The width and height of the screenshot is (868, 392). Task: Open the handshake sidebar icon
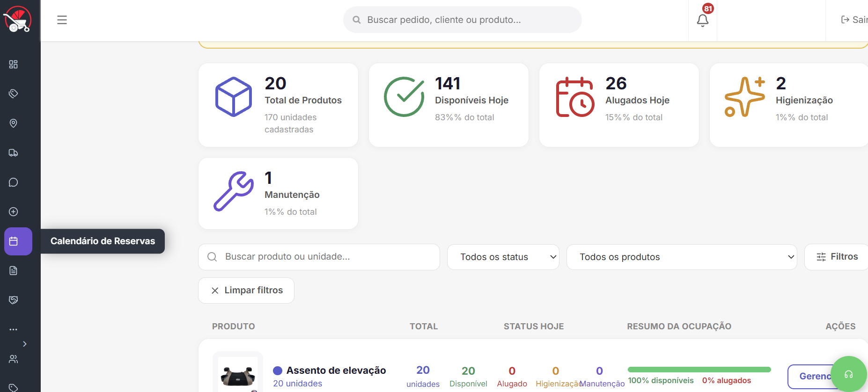click(14, 300)
